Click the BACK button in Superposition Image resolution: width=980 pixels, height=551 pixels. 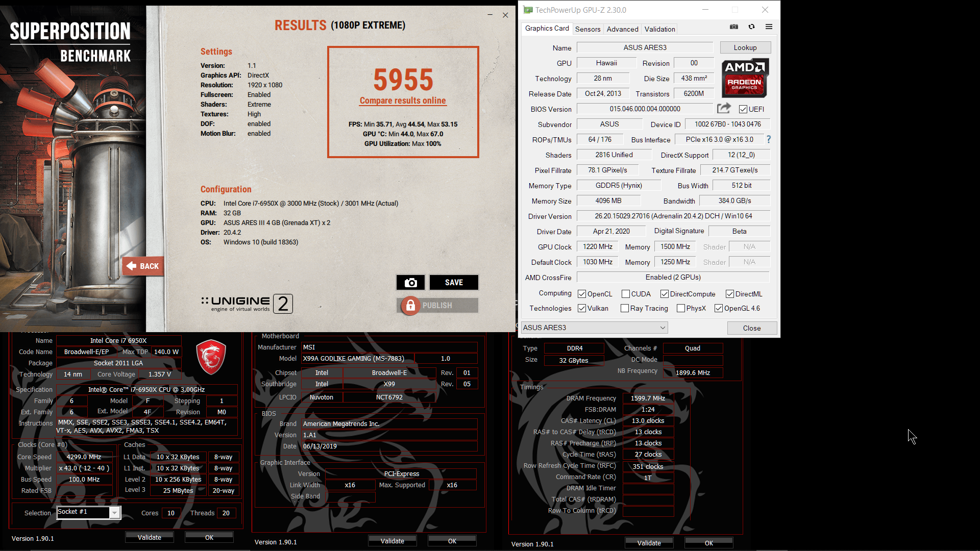point(143,266)
